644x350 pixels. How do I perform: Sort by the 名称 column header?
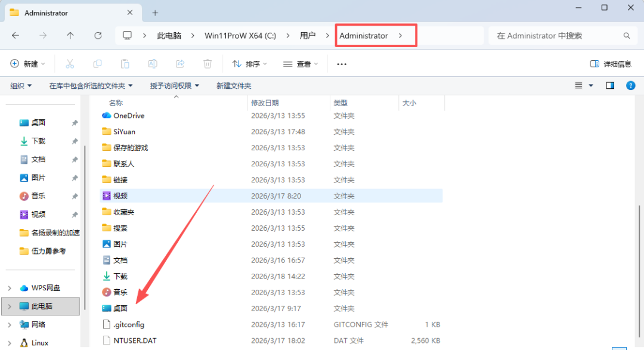pos(116,103)
